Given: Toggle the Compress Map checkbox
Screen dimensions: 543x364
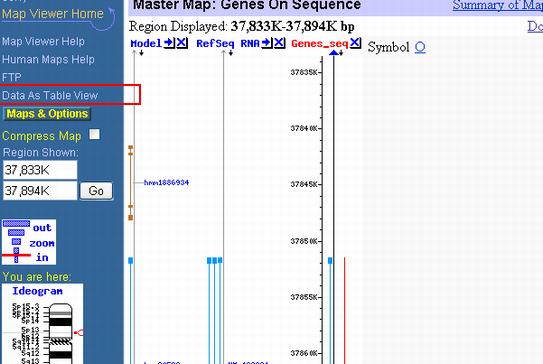Looking at the screenshot, I should [94, 134].
